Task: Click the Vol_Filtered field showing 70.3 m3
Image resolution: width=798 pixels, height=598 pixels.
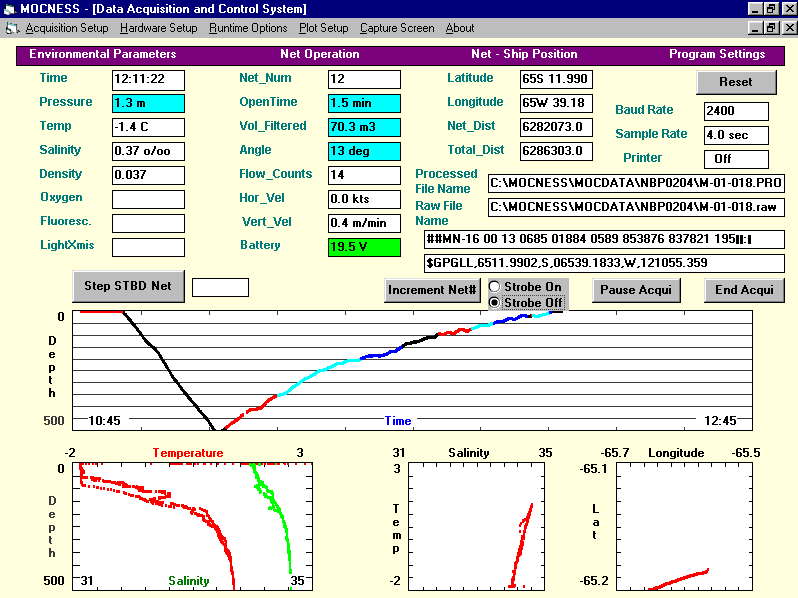Action: pyautogui.click(x=364, y=127)
